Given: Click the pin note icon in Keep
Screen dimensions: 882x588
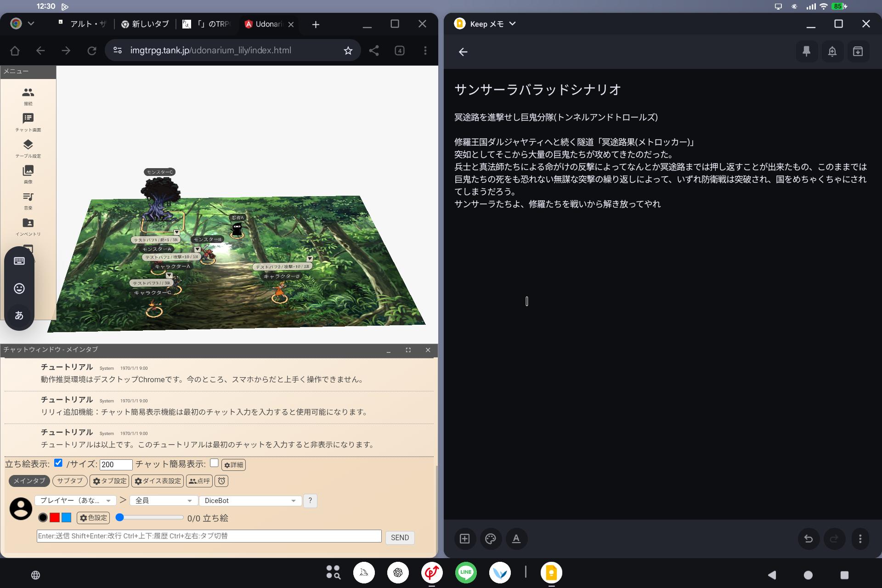Looking at the screenshot, I should tap(806, 51).
